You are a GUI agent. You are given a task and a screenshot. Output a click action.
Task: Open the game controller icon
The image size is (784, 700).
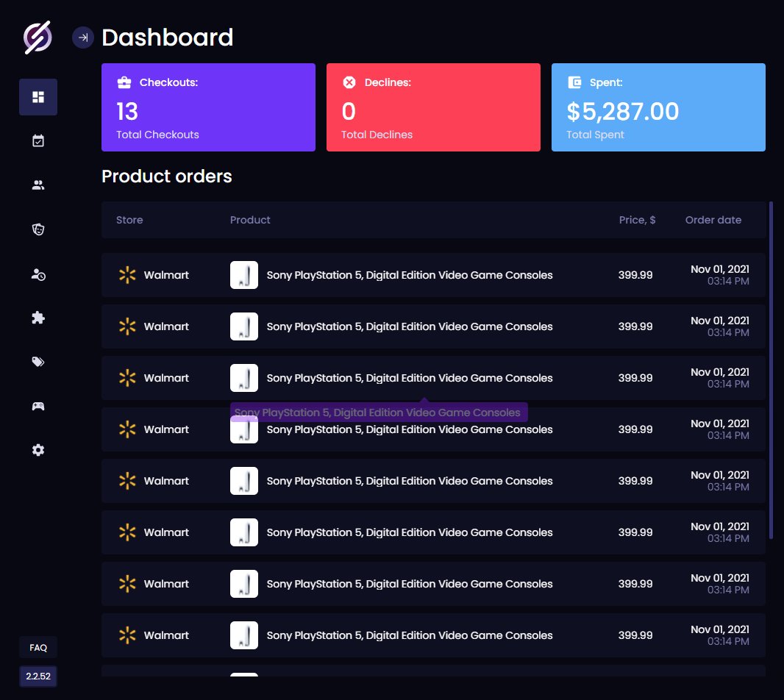click(38, 406)
